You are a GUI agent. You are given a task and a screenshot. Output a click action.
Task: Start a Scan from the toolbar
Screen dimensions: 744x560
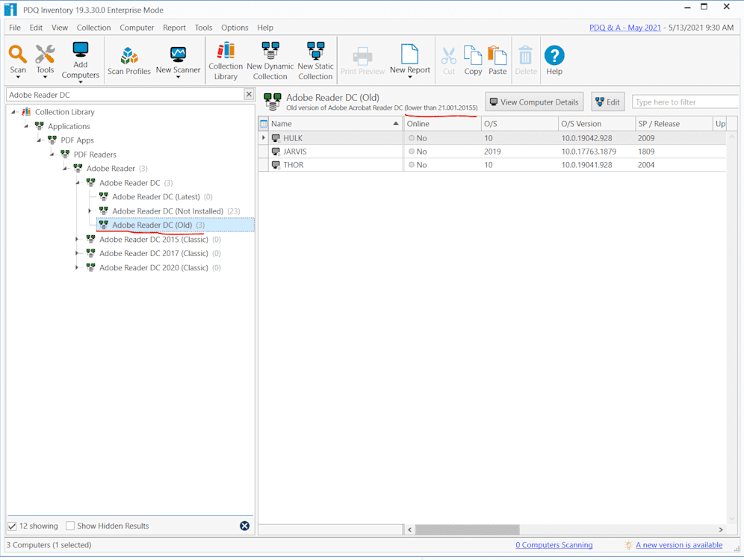(x=18, y=60)
